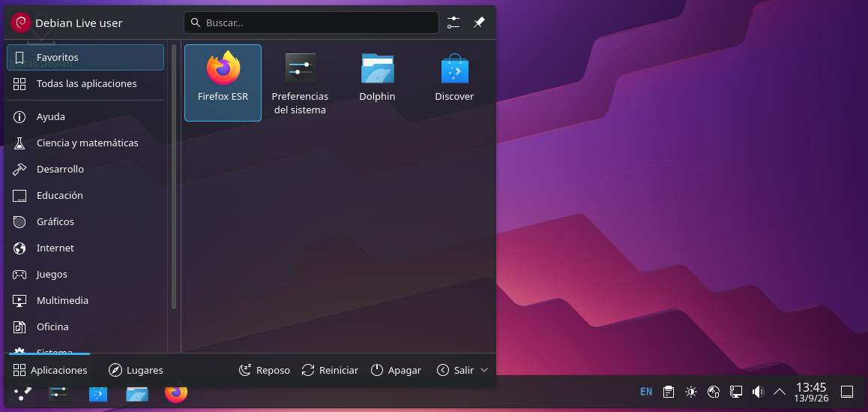Open Preferencias del sistema from favorites
This screenshot has width=868, height=412.
point(300,83)
